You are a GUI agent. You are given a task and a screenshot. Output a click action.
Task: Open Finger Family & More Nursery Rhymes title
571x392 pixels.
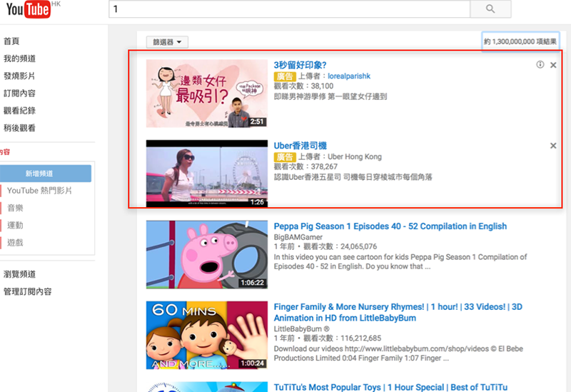point(398,312)
